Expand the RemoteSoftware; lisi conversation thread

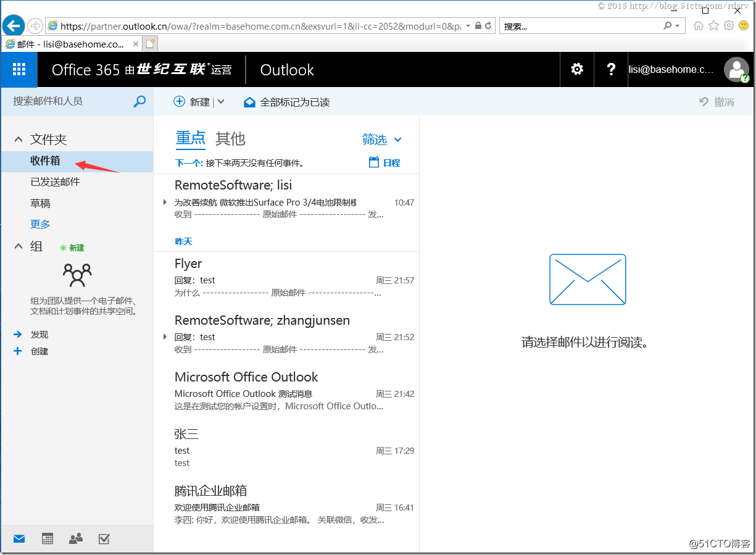[165, 202]
